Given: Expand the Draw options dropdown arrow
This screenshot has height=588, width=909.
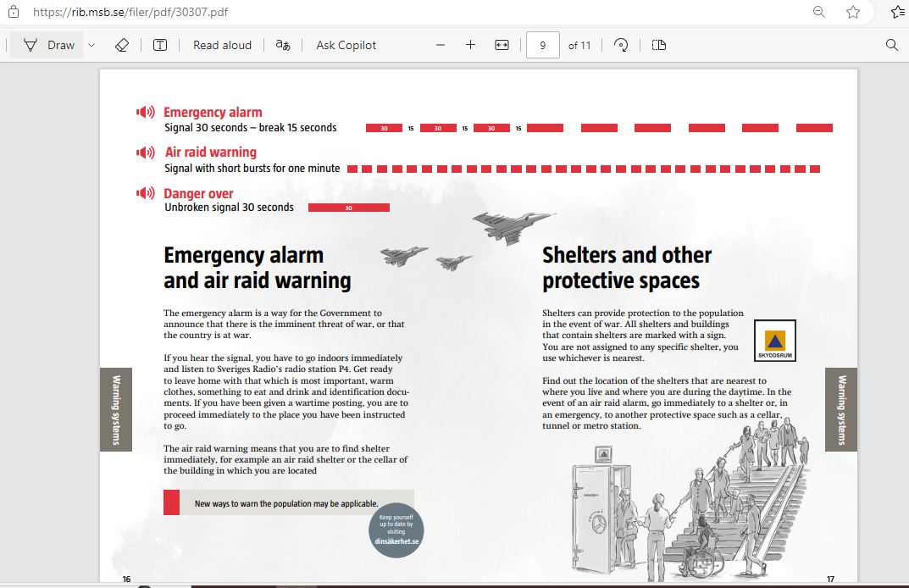Looking at the screenshot, I should (x=91, y=45).
